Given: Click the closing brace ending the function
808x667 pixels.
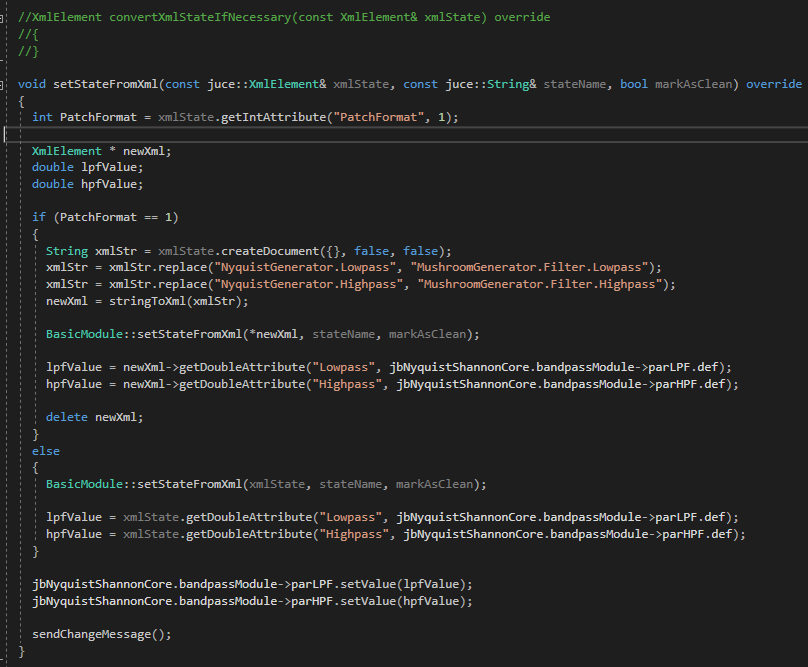Looking at the screenshot, I should (x=22, y=651).
